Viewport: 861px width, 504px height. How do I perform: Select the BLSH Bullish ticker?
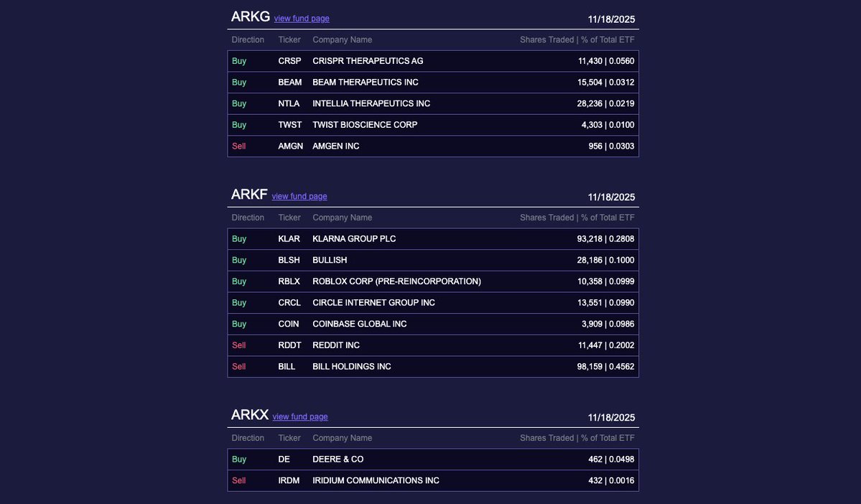pyautogui.click(x=289, y=260)
